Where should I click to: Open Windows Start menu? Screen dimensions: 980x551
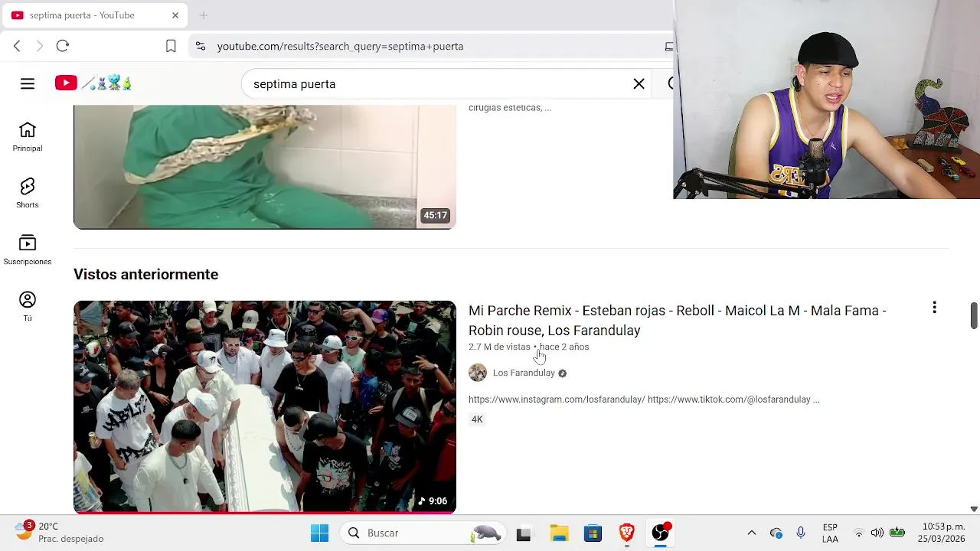(319, 533)
